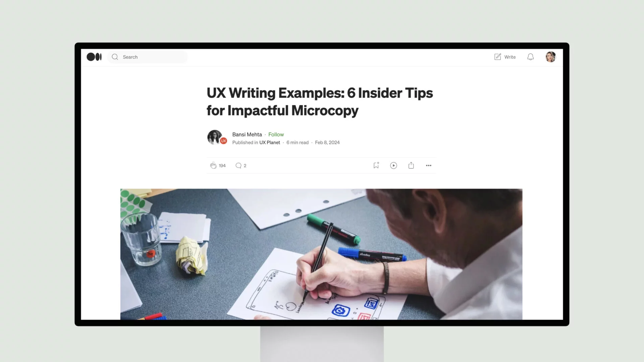
Task: Click the more options ellipsis icon
Action: coord(428,165)
